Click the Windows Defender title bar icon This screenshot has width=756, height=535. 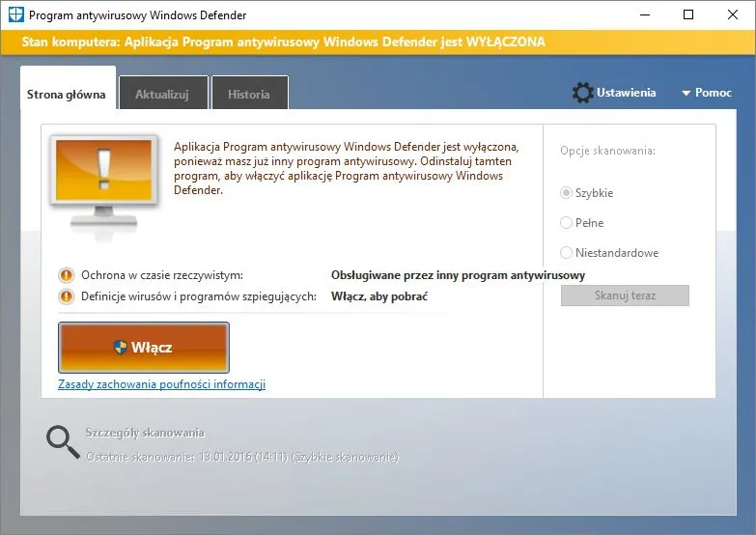[14, 15]
